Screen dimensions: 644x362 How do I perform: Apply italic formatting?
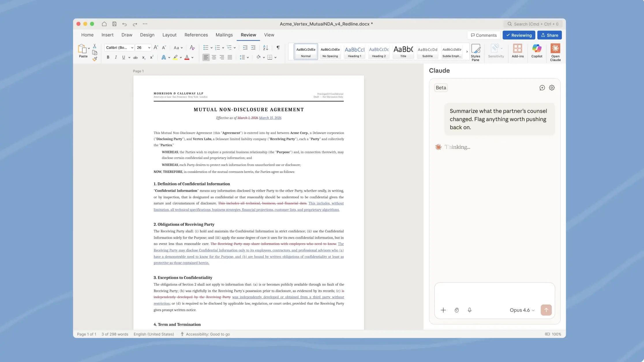[116, 57]
